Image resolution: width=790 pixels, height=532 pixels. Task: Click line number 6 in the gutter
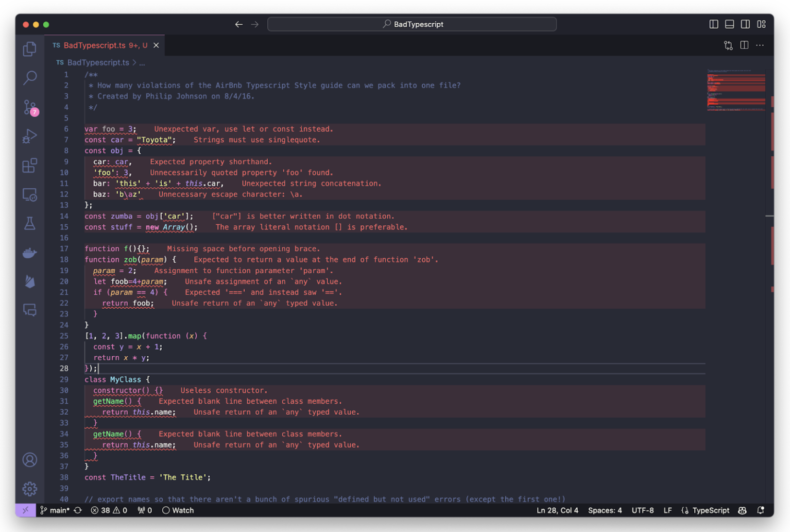pos(66,129)
